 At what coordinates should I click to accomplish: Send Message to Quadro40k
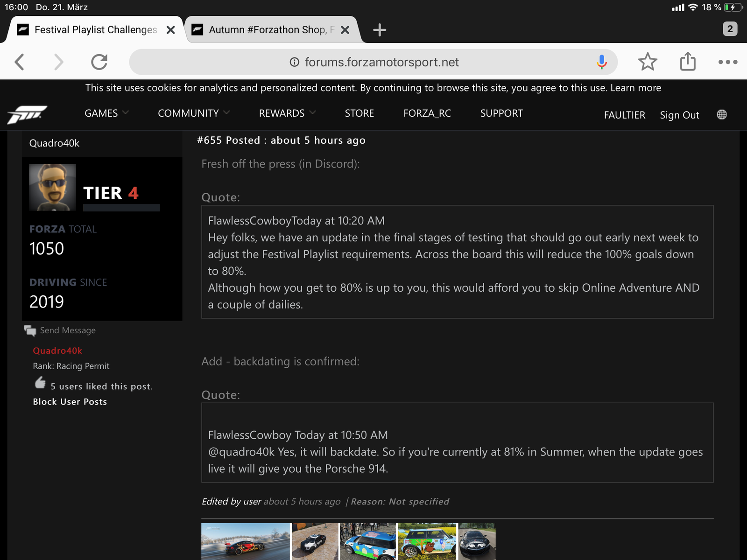pos(68,330)
